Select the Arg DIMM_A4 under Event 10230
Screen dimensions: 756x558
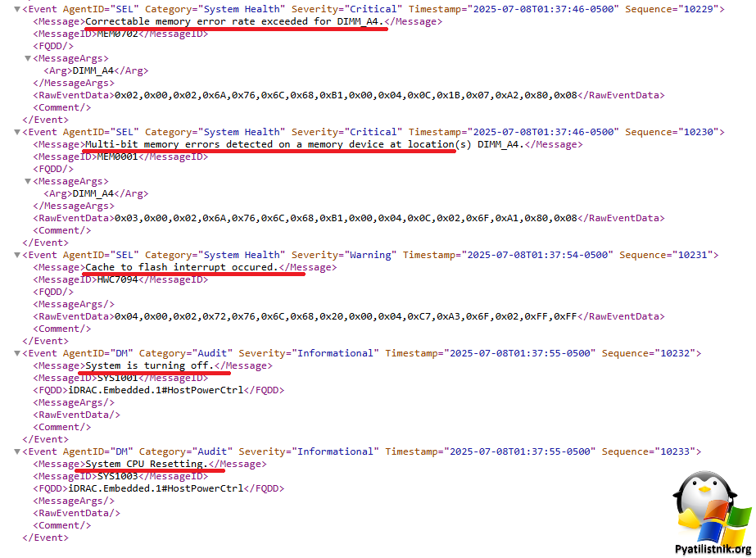93,194
